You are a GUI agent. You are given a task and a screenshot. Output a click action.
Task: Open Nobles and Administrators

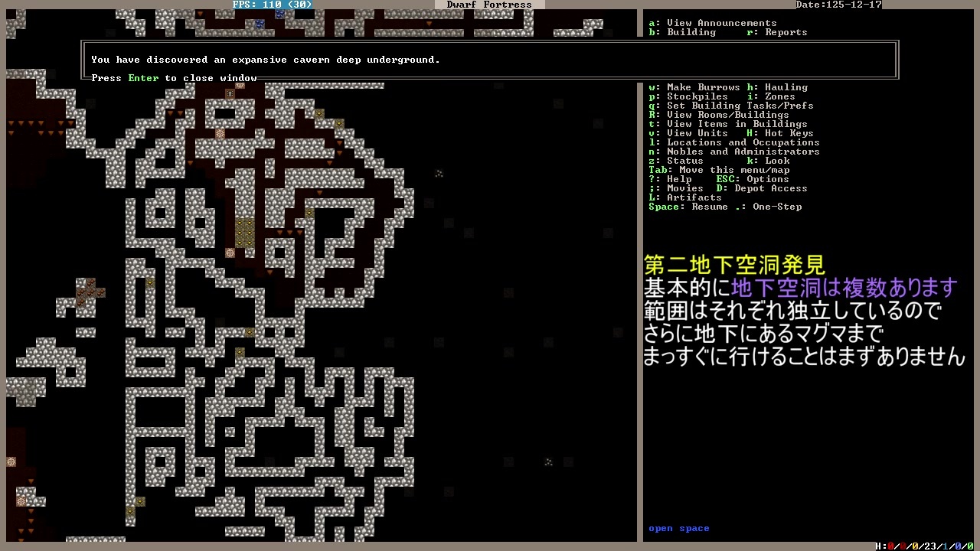(x=734, y=152)
